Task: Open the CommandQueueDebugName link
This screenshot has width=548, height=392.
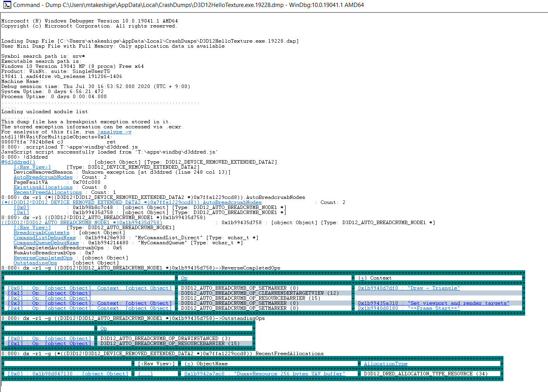Action: pos(46,243)
